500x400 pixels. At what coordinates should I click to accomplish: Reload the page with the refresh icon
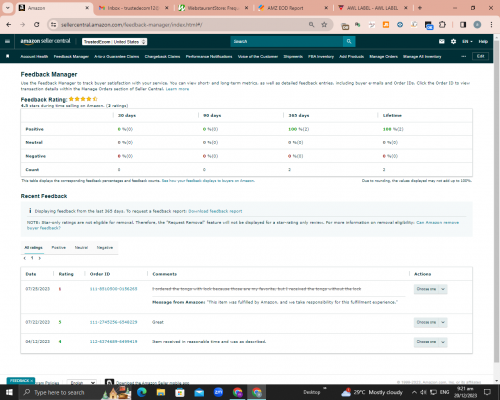tap(37, 24)
